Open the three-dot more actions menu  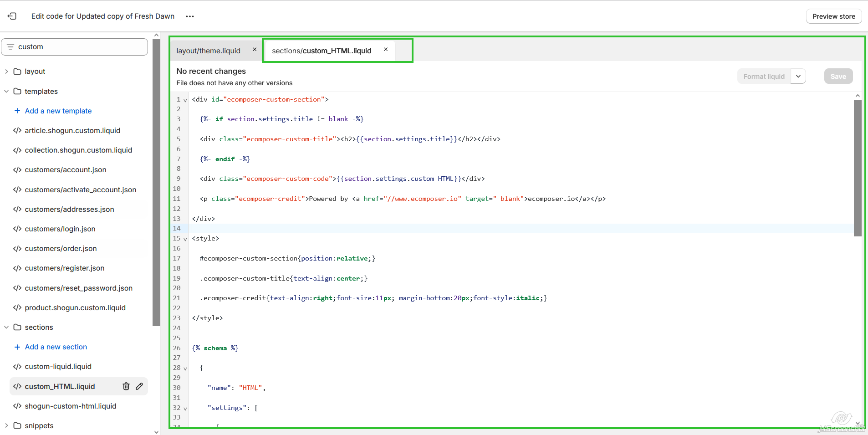coord(190,16)
